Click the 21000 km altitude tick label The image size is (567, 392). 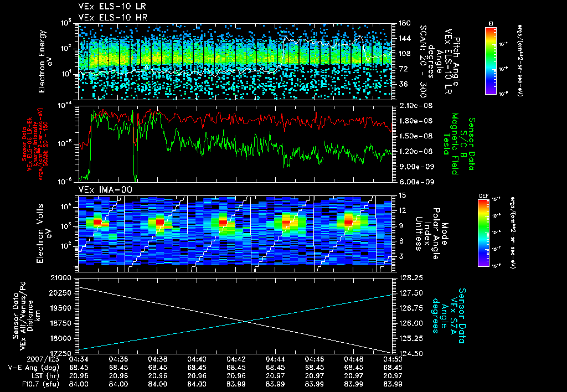tap(61, 278)
